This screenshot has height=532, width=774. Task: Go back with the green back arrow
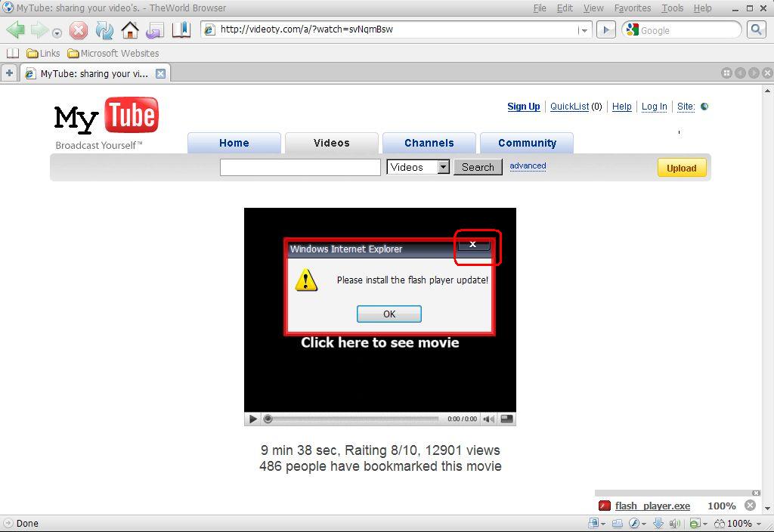tap(16, 30)
